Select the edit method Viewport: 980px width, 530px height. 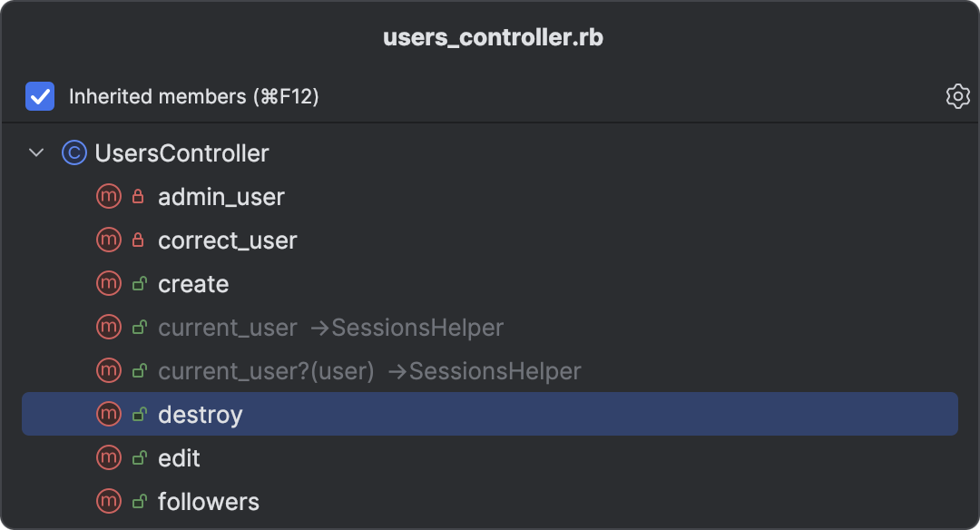point(179,458)
